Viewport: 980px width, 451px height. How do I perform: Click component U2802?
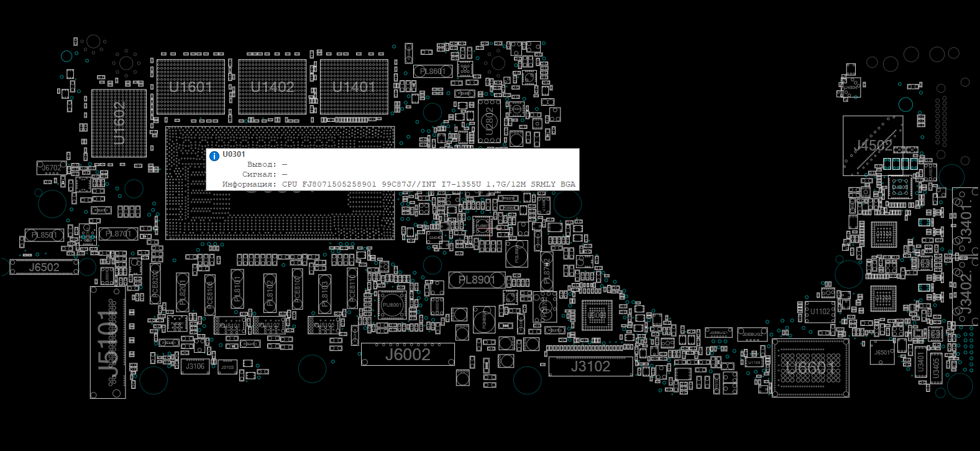[x=489, y=121]
